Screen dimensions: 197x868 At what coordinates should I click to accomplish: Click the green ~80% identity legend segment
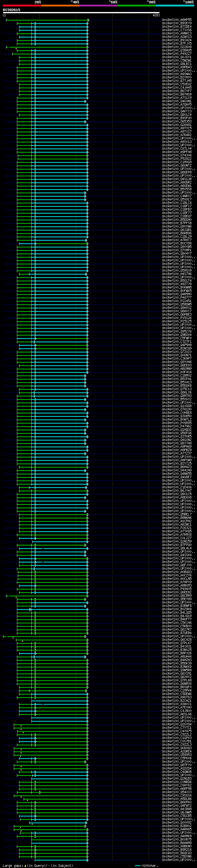click(x=137, y=6)
